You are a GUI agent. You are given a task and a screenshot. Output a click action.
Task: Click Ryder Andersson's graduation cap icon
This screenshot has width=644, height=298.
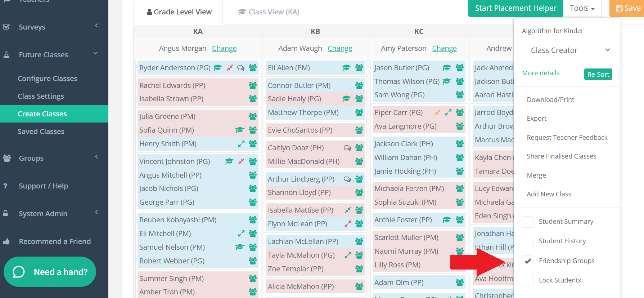click(x=218, y=68)
